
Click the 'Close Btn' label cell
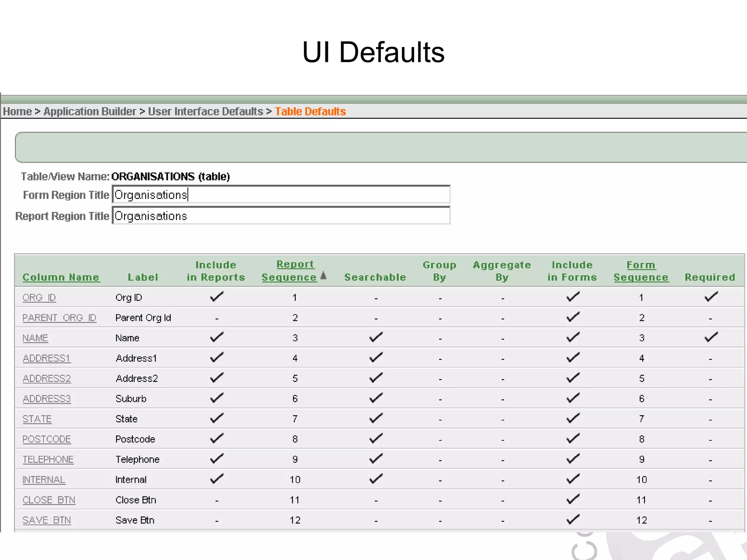[x=136, y=500]
